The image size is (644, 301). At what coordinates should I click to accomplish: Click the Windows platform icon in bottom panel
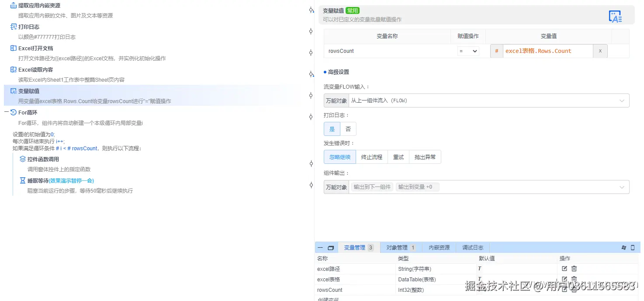[624, 248]
